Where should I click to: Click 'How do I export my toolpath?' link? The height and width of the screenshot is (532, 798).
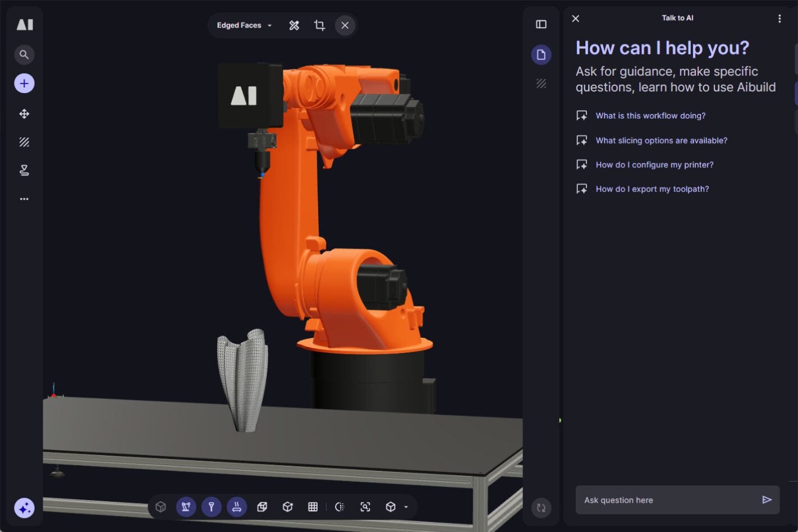coord(652,189)
